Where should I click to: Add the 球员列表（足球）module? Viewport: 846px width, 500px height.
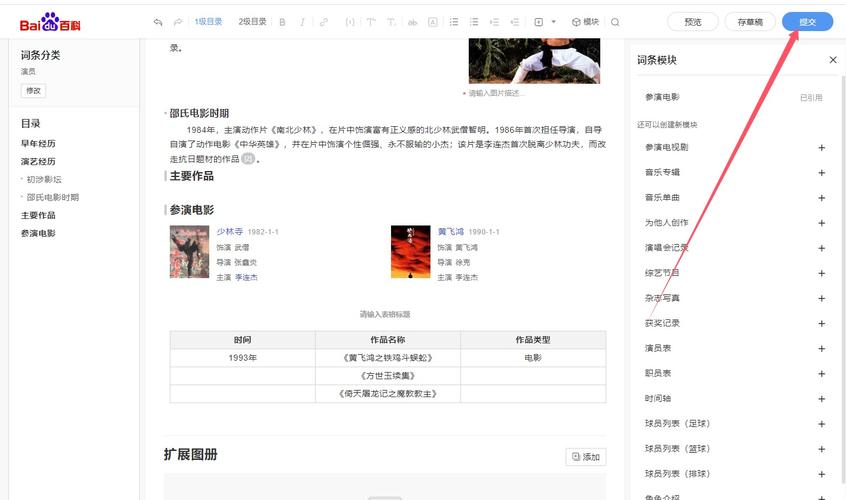pyautogui.click(x=821, y=424)
